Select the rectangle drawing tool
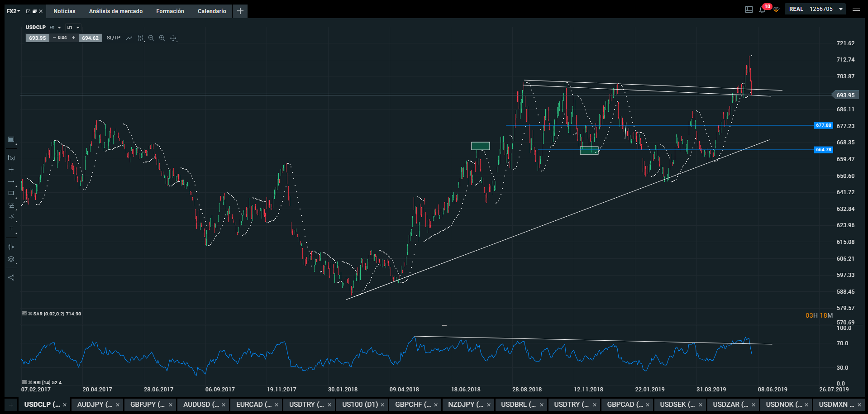Viewport: 868px width, 414px height. [x=11, y=193]
